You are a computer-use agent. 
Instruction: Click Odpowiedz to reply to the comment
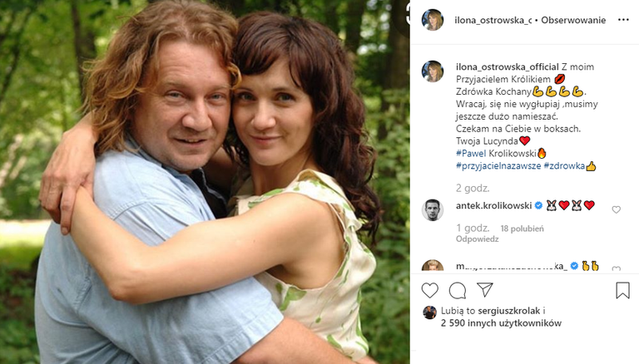[x=478, y=239]
